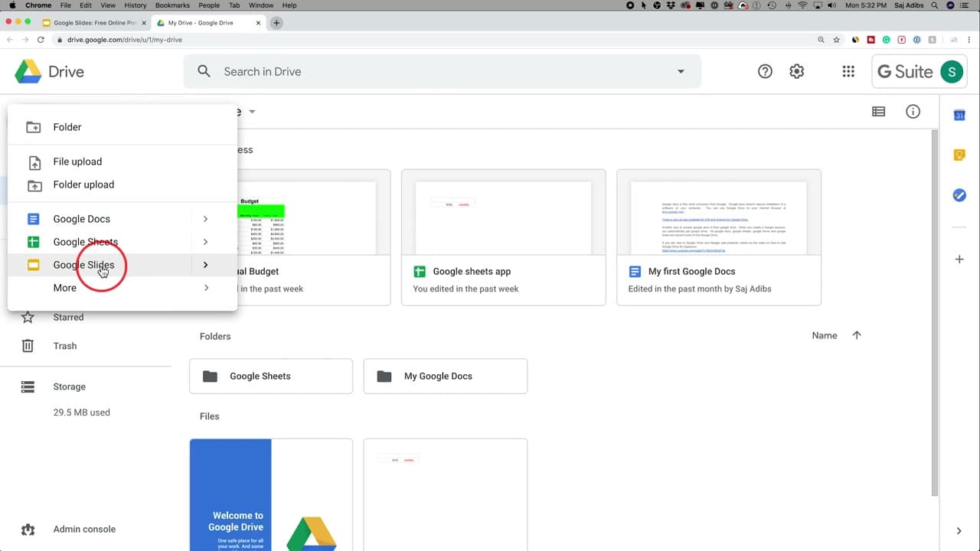The width and height of the screenshot is (980, 551).
Task: Click the Starred star icon in sidebar
Action: point(28,317)
